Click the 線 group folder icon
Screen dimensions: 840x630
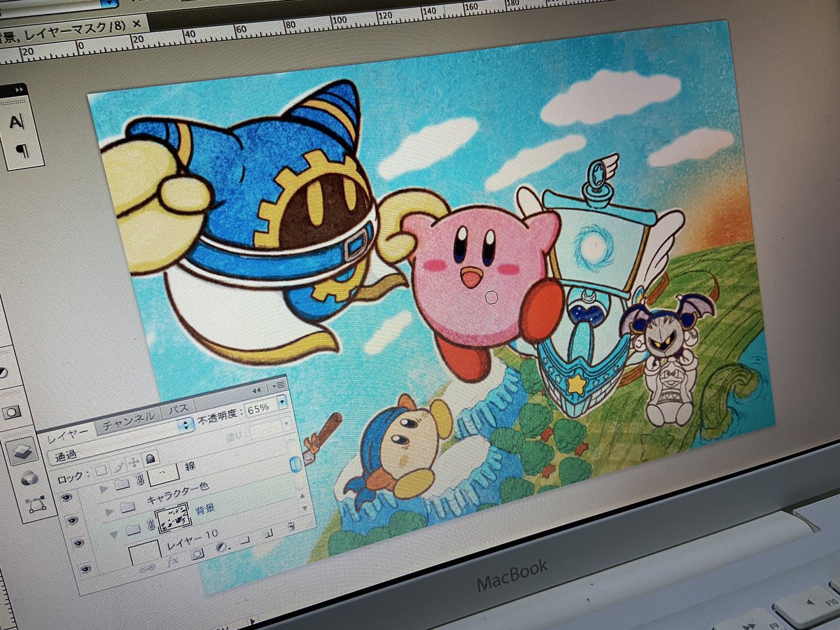coord(122,484)
